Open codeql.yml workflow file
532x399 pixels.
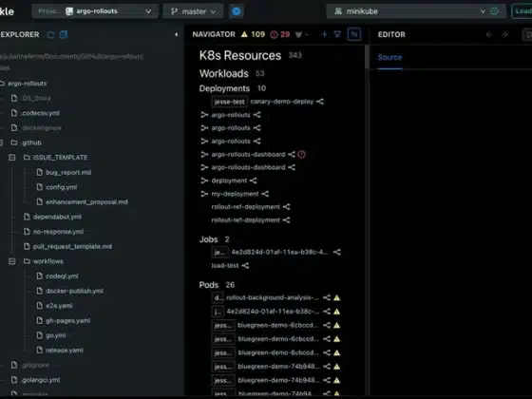[x=62, y=276]
